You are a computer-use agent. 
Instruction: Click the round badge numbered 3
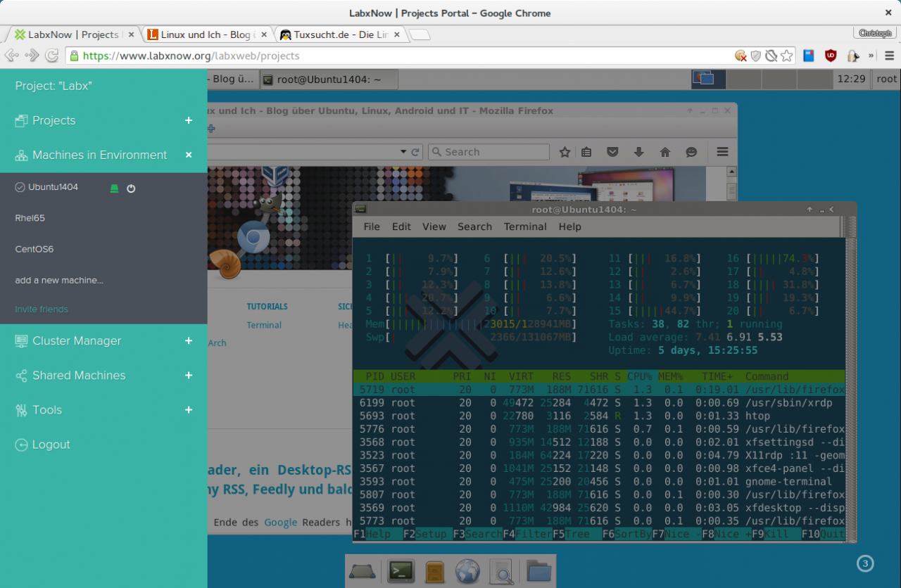pos(865,563)
